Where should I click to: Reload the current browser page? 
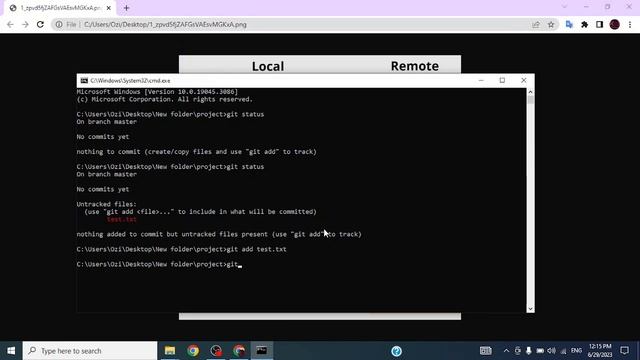coord(40,24)
